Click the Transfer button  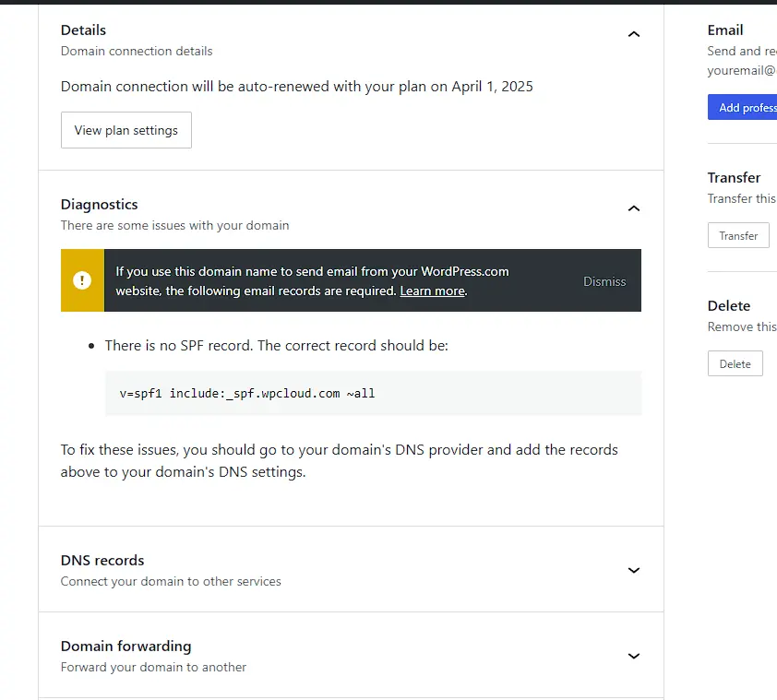pos(738,235)
